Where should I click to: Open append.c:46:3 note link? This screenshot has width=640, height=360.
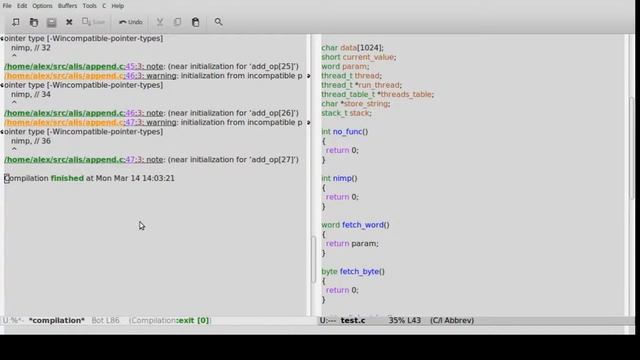(84, 113)
